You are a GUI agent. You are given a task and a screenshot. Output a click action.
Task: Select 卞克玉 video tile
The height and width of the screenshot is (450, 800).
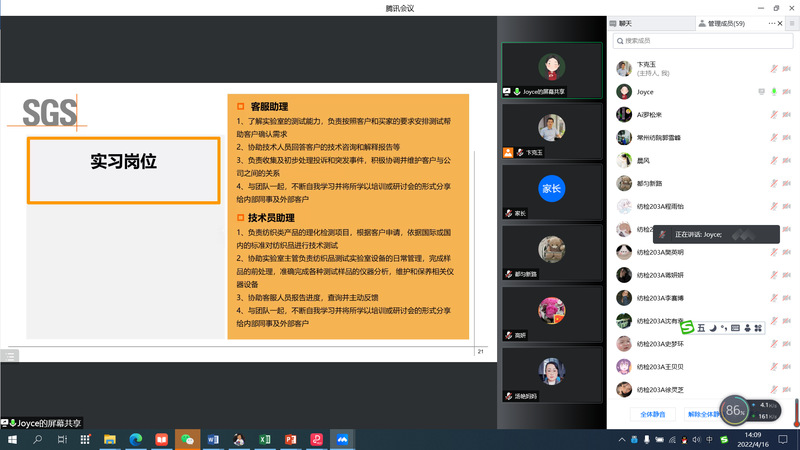pyautogui.click(x=552, y=131)
